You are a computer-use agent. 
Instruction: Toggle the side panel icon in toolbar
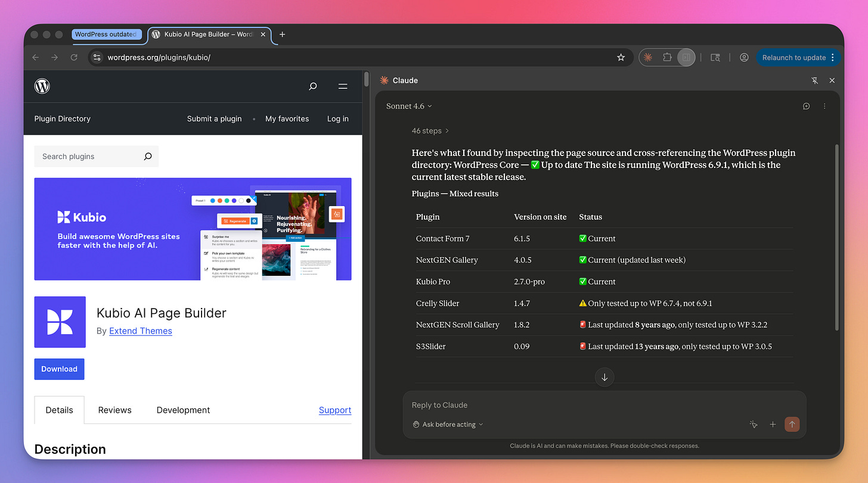686,58
